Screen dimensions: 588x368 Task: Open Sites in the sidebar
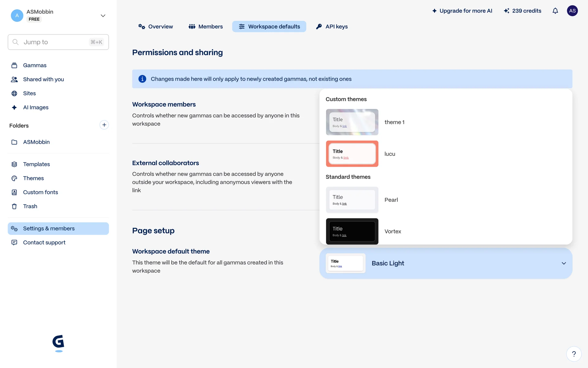pos(29,93)
